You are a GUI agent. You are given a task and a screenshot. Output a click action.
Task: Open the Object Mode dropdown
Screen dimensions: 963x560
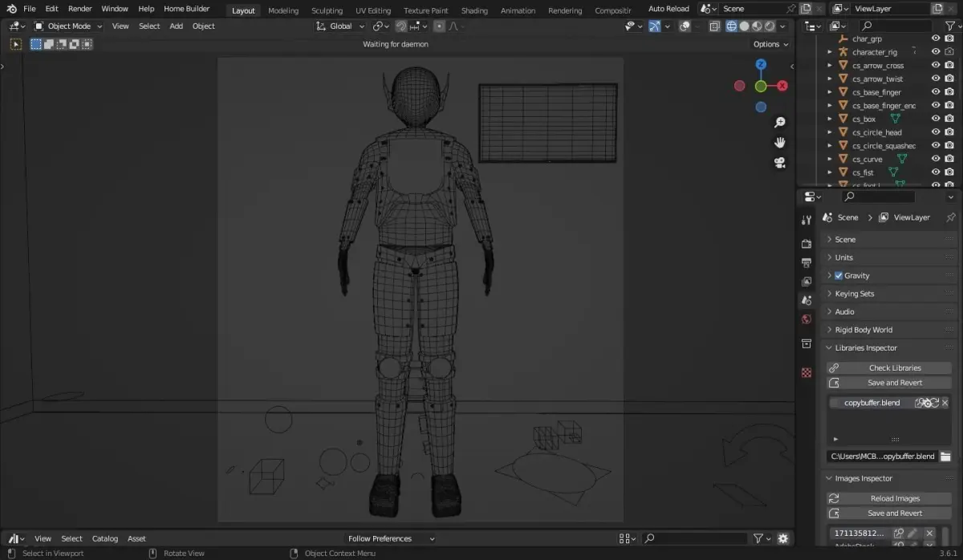(68, 26)
